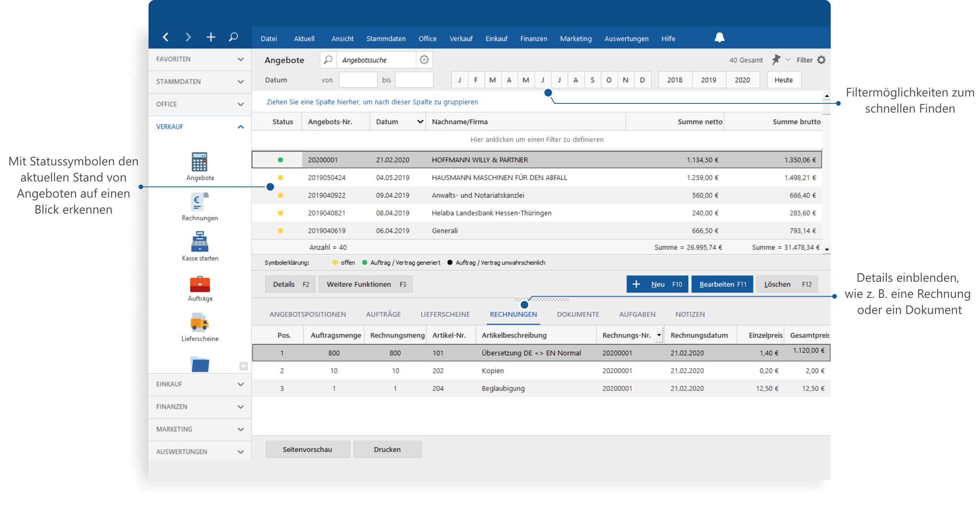Filter by year 2018
980x523 pixels.
[675, 80]
